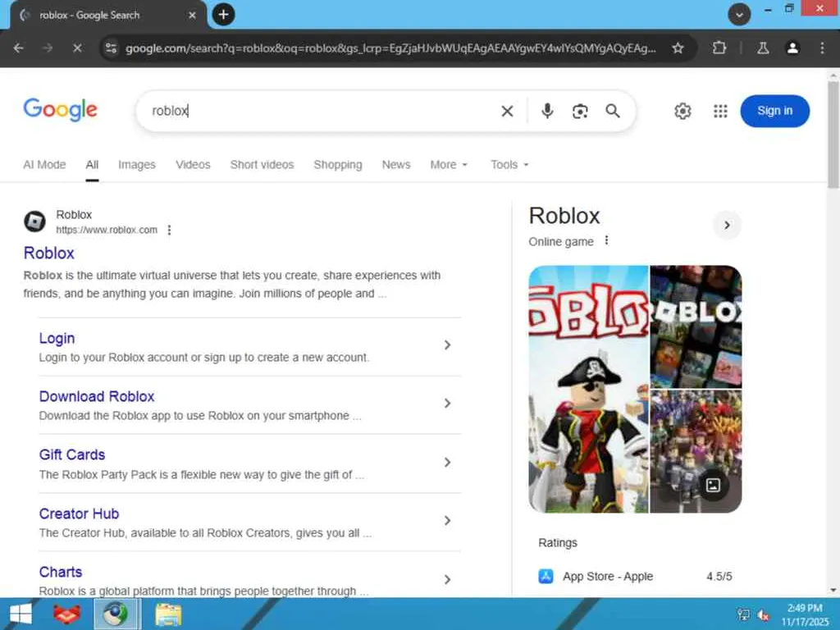The height and width of the screenshot is (630, 840).
Task: Expand the Tools dropdown
Action: [509, 165]
